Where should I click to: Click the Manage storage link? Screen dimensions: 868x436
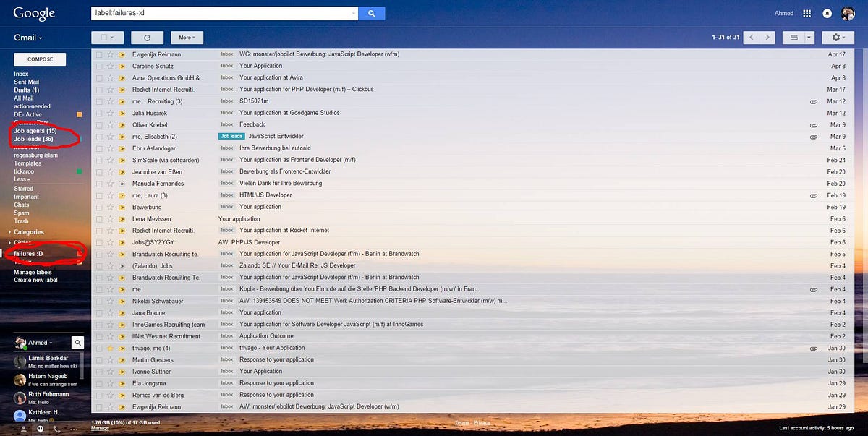(x=100, y=428)
